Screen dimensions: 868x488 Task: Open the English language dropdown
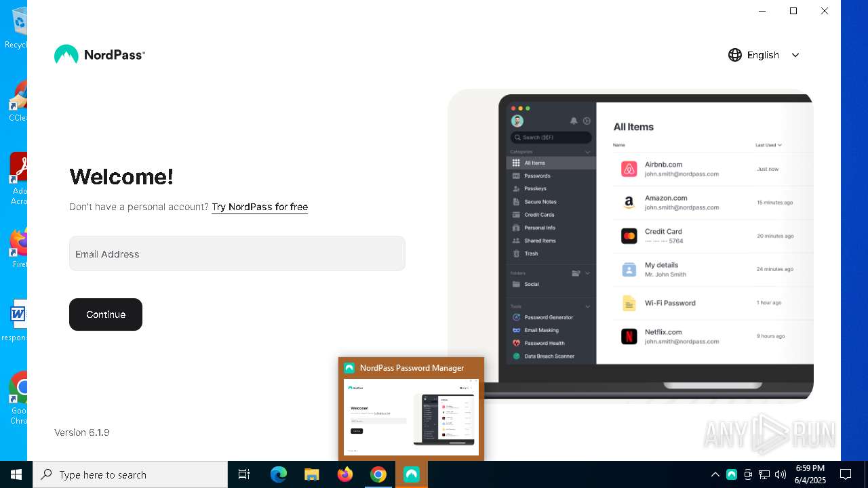coord(764,55)
